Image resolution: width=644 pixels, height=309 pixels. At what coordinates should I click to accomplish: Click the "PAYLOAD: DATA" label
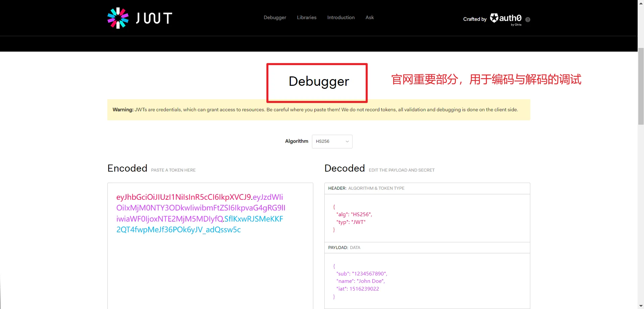click(344, 248)
